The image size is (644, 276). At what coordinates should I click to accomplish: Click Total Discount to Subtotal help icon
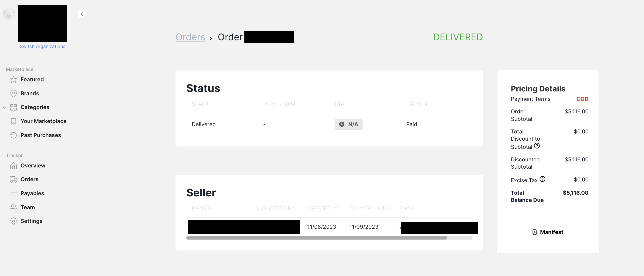[x=537, y=146]
